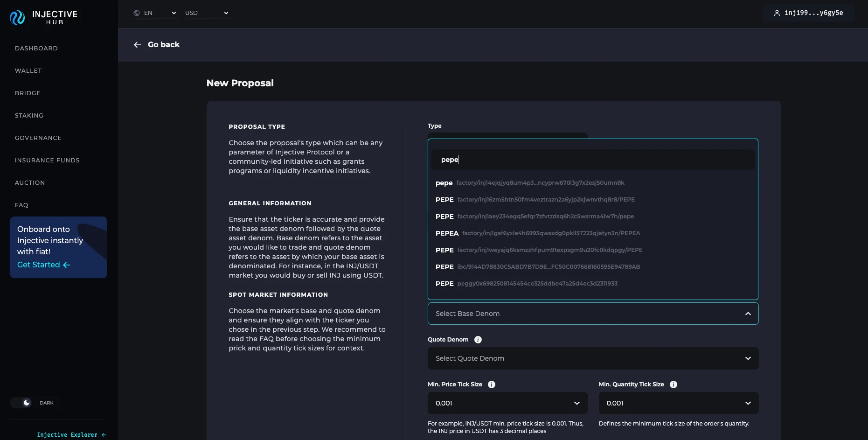Select PEPE factory/inj1aey234egq5efqr option

[x=593, y=217]
